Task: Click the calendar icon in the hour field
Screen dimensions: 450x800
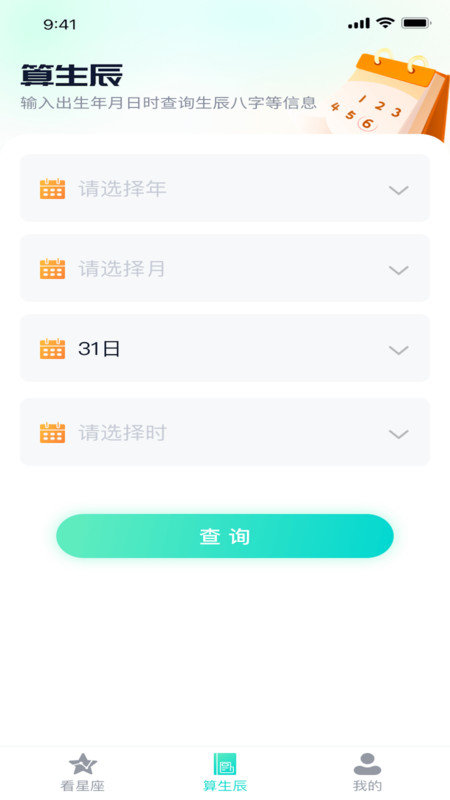Action: point(53,433)
